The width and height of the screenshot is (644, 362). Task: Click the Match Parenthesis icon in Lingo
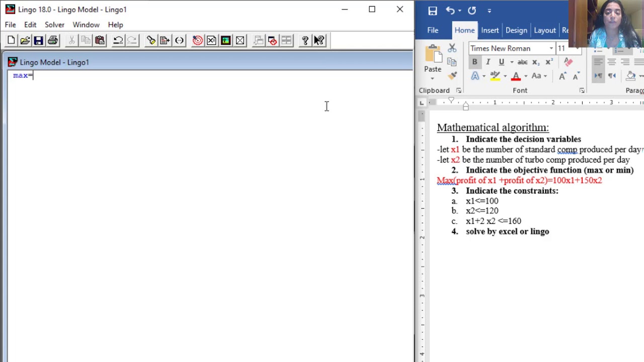tap(179, 41)
